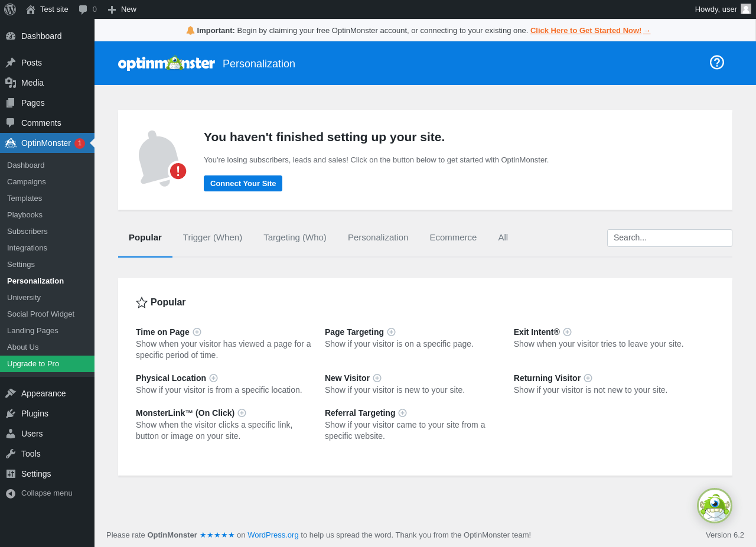
Task: Open OptinMonster Templates submenu item
Action: click(47, 198)
